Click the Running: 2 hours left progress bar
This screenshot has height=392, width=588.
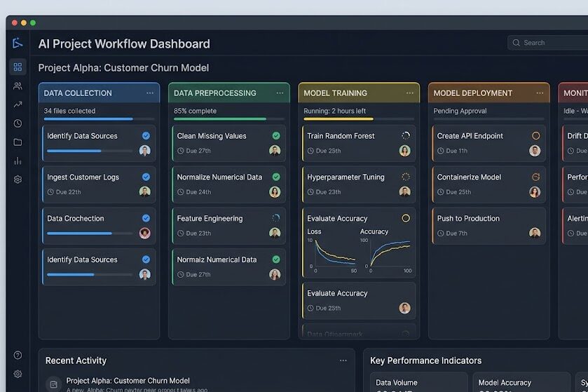[359, 119]
